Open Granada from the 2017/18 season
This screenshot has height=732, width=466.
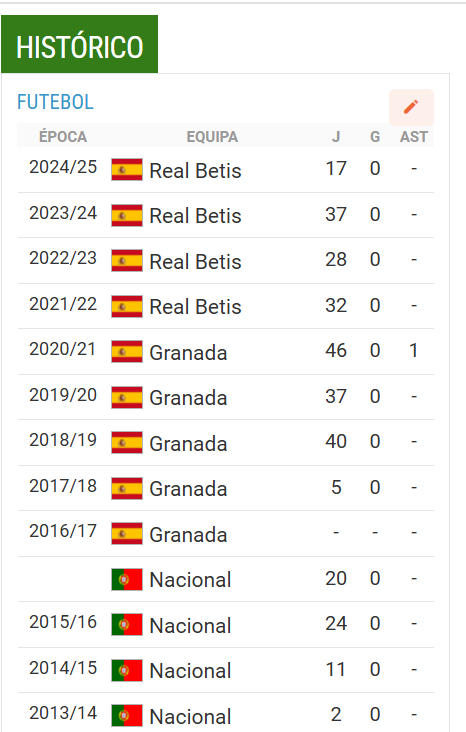(x=188, y=489)
